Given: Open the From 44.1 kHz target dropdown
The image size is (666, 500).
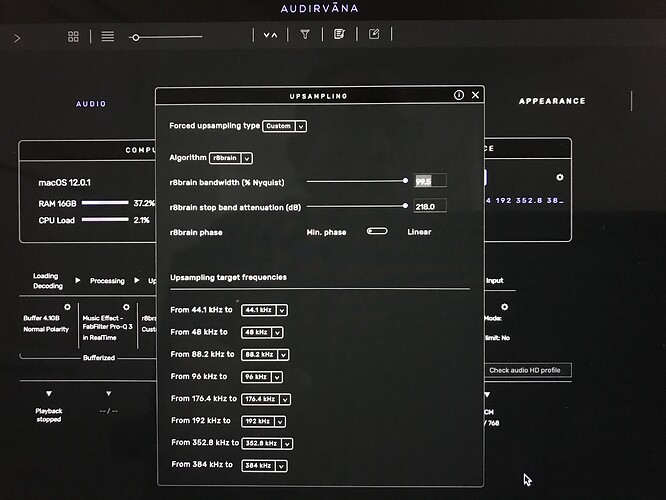Looking at the screenshot, I should [264, 310].
